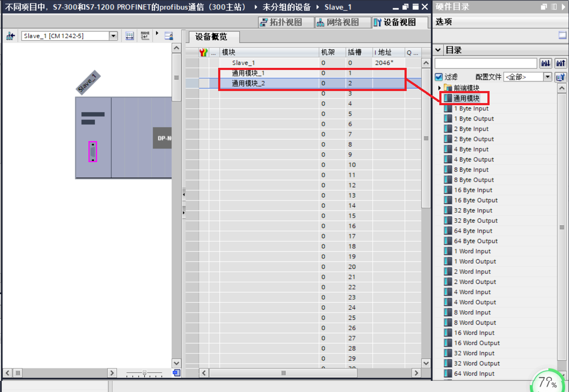Switch to the 设备视图 tab

[400, 22]
